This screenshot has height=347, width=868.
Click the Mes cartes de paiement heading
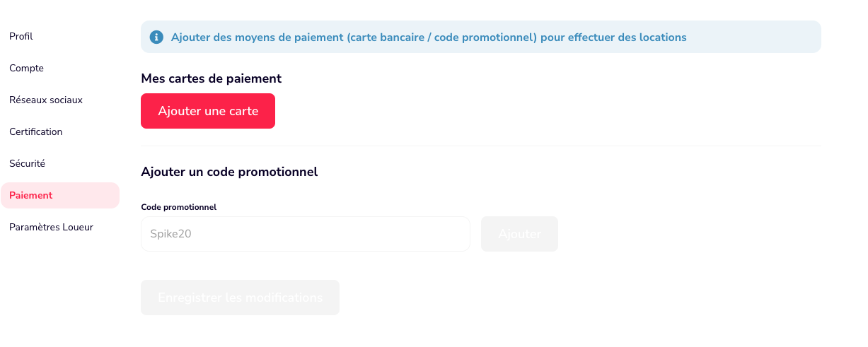(212, 78)
